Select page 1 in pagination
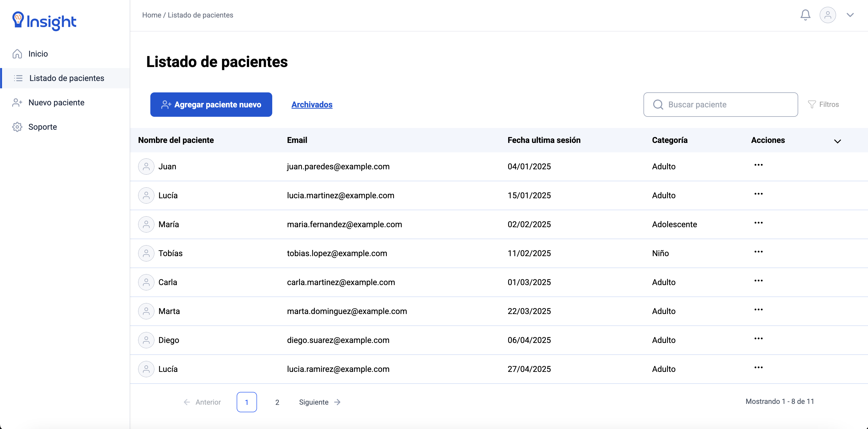This screenshot has width=868, height=429. tap(247, 402)
